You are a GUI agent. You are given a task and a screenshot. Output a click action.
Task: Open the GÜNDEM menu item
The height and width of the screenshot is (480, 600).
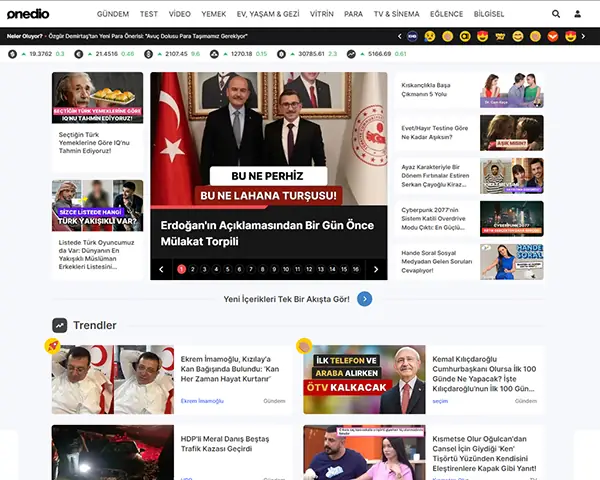pos(113,14)
